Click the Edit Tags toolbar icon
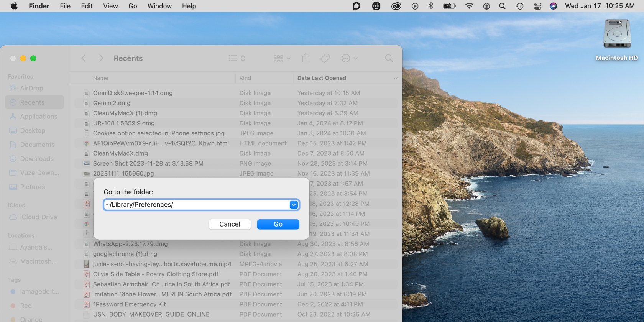The height and width of the screenshot is (322, 644). coord(325,58)
